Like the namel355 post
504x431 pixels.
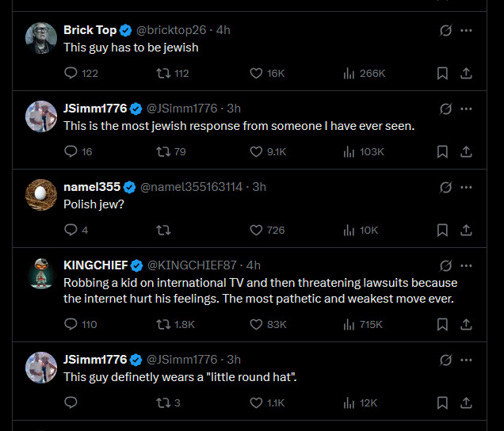[x=256, y=230]
